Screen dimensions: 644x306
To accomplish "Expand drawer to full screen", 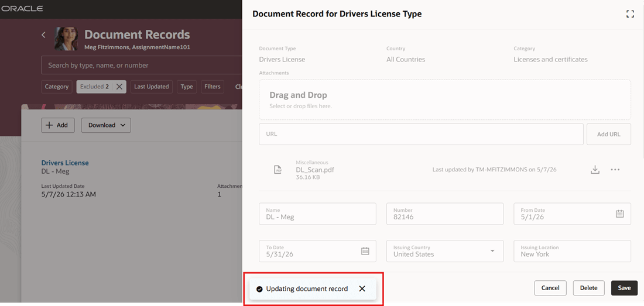I will tap(630, 14).
